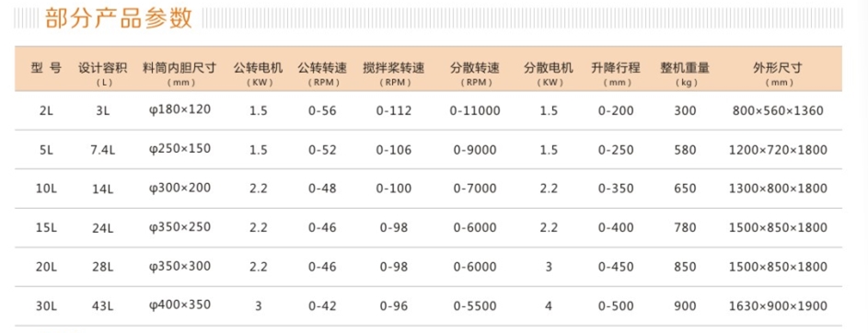Click the 部分产品参数 section title
The width and height of the screenshot is (868, 333).
pos(119,17)
